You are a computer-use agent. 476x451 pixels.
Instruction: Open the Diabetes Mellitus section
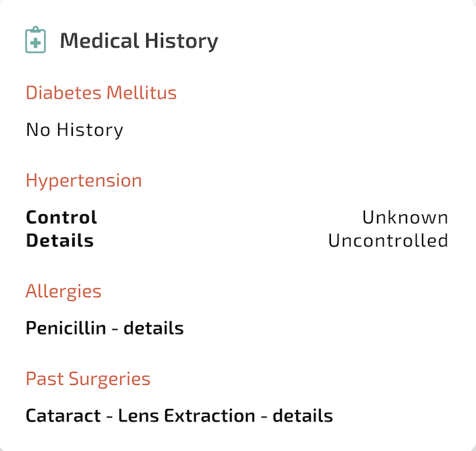[x=101, y=92]
